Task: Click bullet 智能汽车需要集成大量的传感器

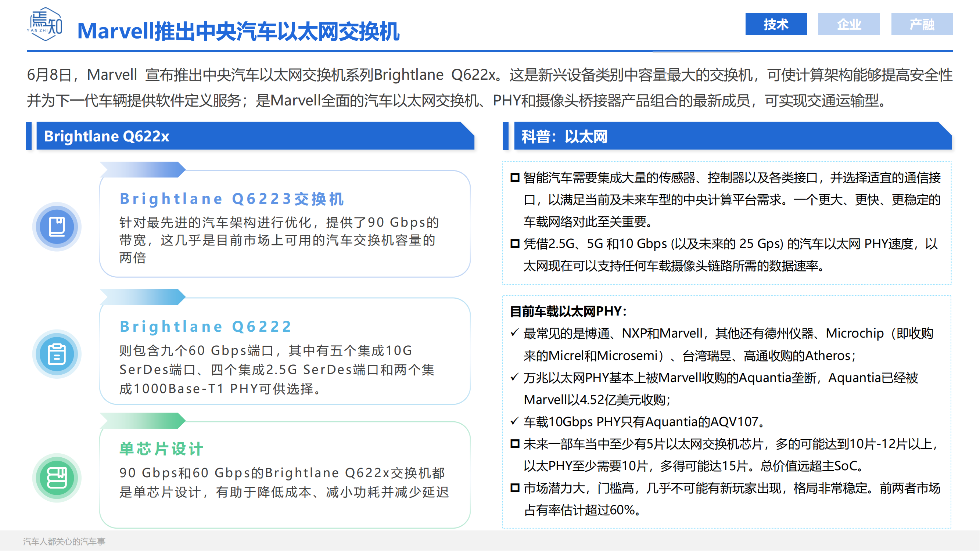Action: 732,199
